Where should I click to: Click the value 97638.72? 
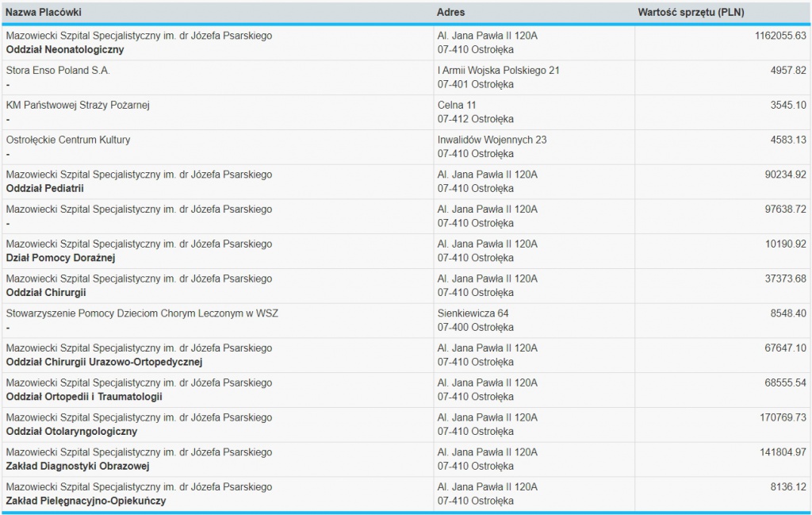pyautogui.click(x=786, y=209)
